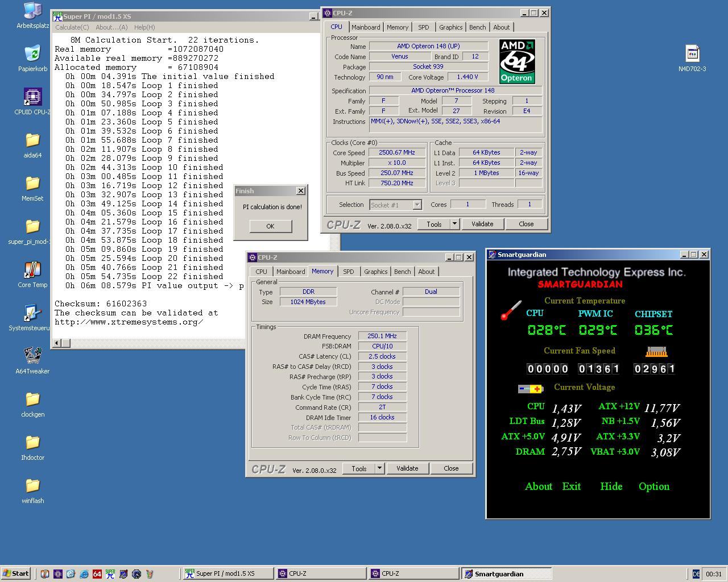Open SPD tab in lower CPU-Z window
The height and width of the screenshot is (582, 728).
[x=348, y=272]
